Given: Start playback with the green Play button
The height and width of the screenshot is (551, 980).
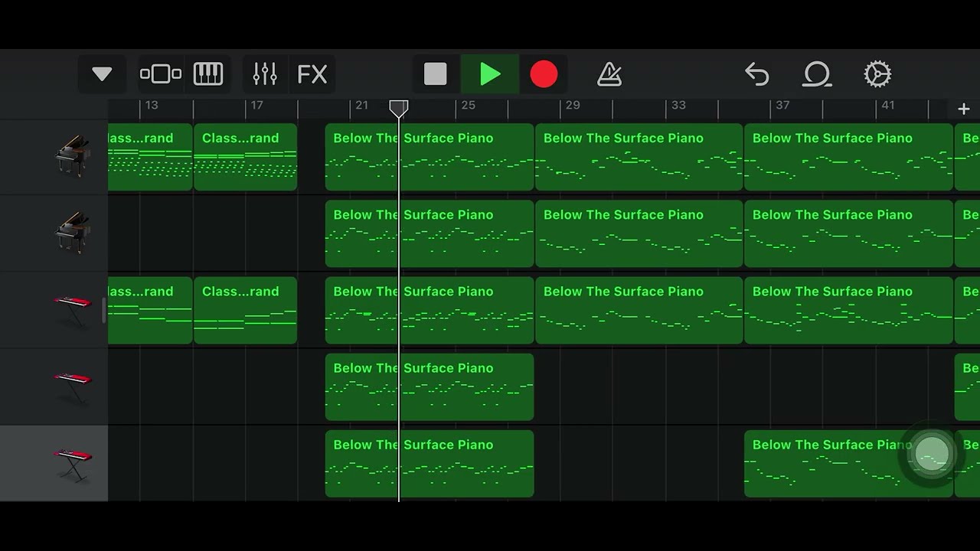Looking at the screenshot, I should (490, 74).
